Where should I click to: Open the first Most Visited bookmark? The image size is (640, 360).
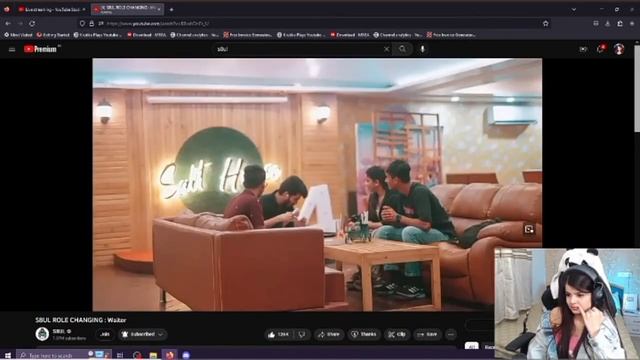click(x=18, y=35)
